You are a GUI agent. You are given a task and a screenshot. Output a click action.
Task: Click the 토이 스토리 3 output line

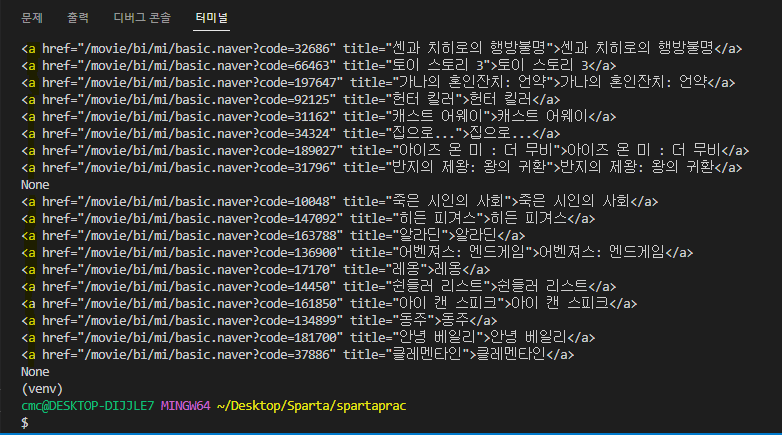click(x=318, y=65)
